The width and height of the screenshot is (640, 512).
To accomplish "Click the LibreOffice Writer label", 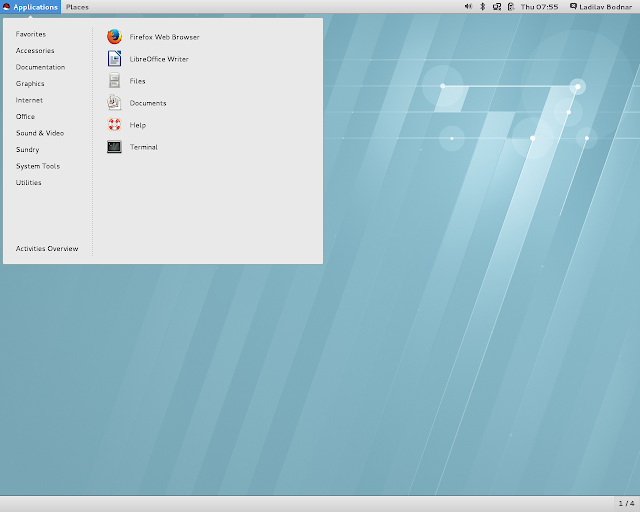I will (x=159, y=59).
